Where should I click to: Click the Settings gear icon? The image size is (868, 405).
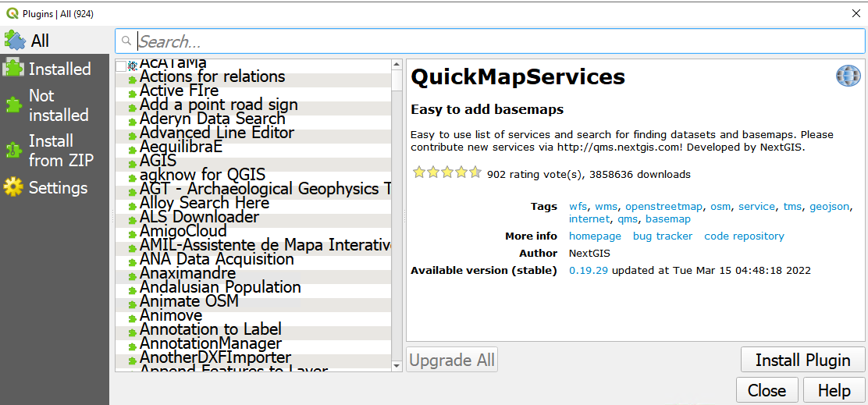[x=13, y=187]
